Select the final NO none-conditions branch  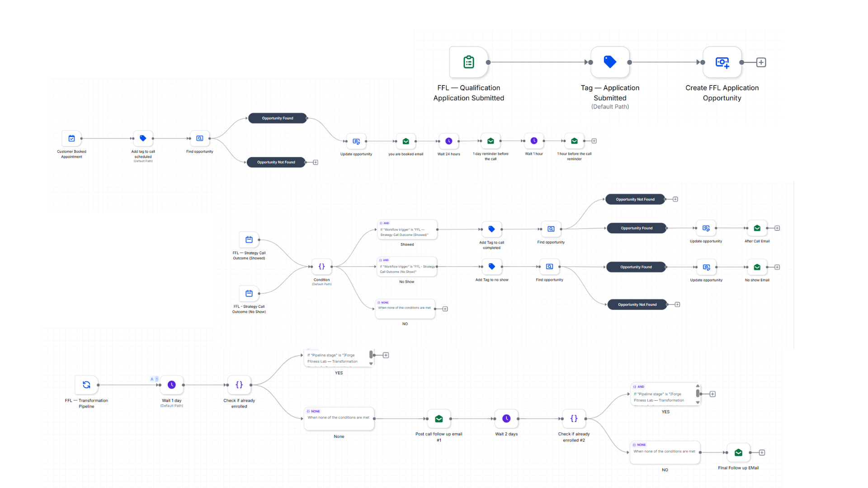(x=665, y=452)
